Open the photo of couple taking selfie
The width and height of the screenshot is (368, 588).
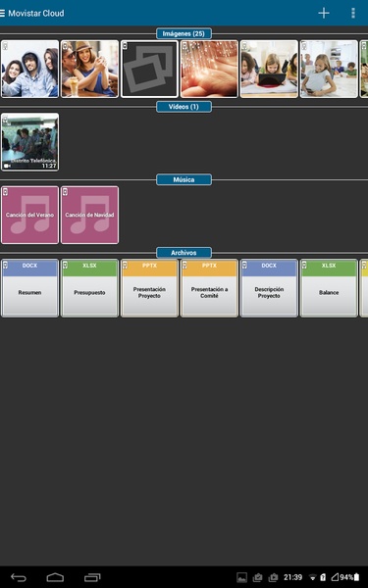pyautogui.click(x=89, y=69)
